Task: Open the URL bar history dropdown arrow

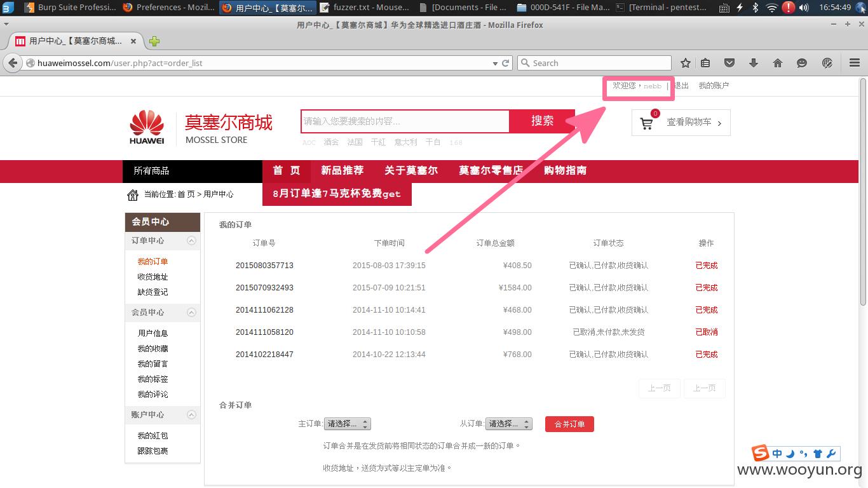Action: [x=495, y=64]
